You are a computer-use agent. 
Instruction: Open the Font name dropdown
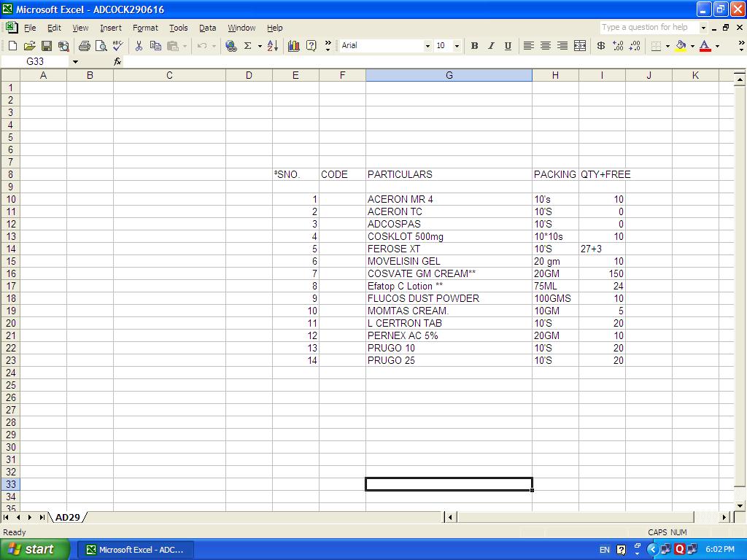pyautogui.click(x=427, y=46)
